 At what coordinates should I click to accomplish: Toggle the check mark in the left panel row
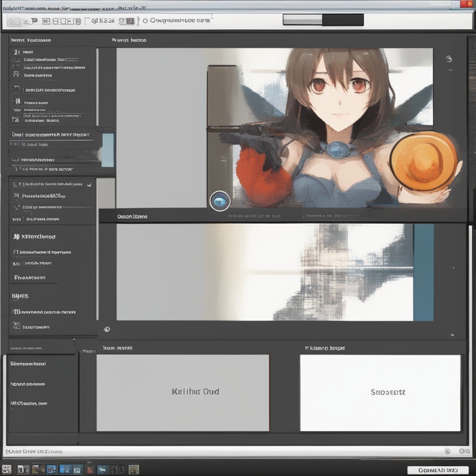[89, 185]
